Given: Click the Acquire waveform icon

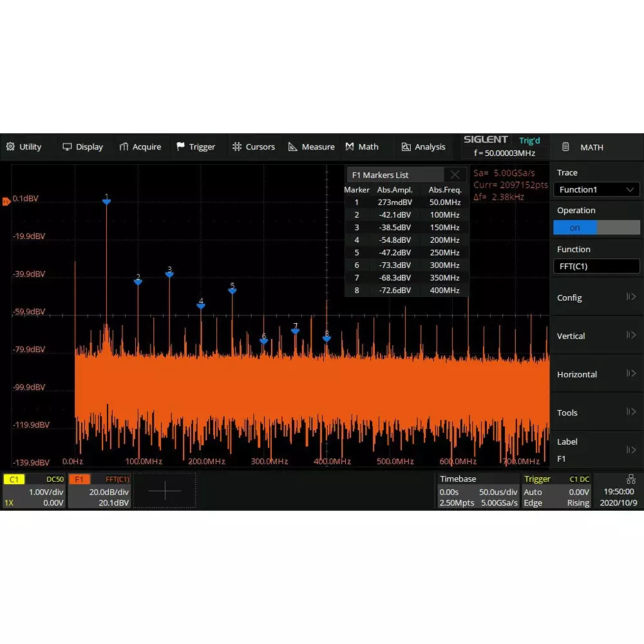Looking at the screenshot, I should click(124, 147).
